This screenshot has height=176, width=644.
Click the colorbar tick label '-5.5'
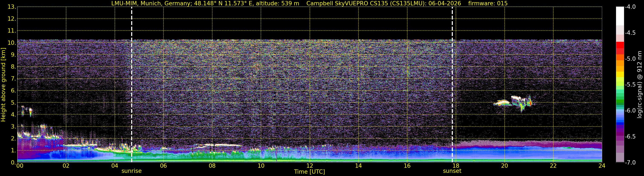pyautogui.click(x=630, y=85)
